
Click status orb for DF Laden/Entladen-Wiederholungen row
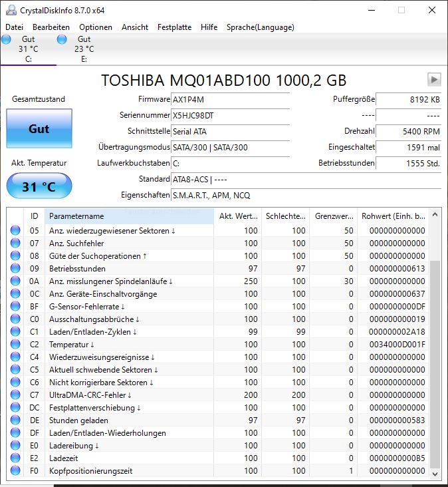pyautogui.click(x=15, y=432)
